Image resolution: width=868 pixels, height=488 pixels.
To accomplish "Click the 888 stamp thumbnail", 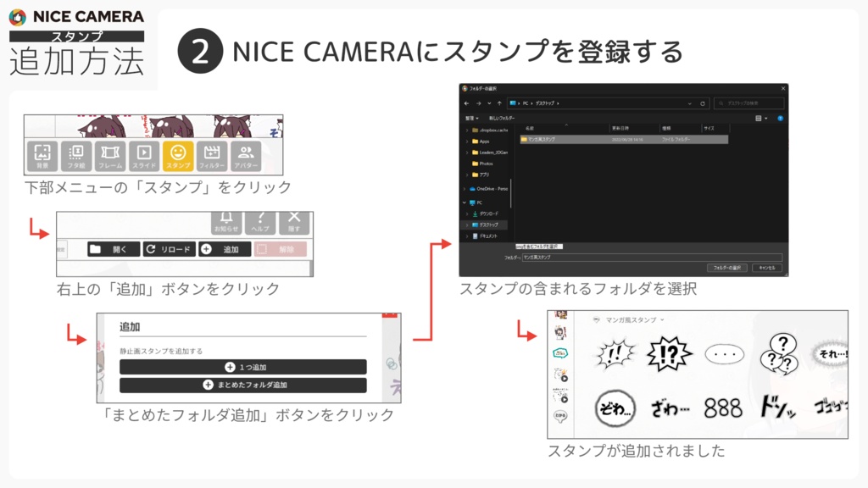I will (x=723, y=406).
